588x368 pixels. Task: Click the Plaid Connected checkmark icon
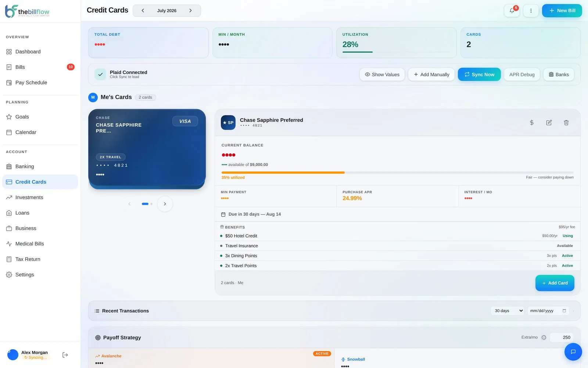point(100,74)
